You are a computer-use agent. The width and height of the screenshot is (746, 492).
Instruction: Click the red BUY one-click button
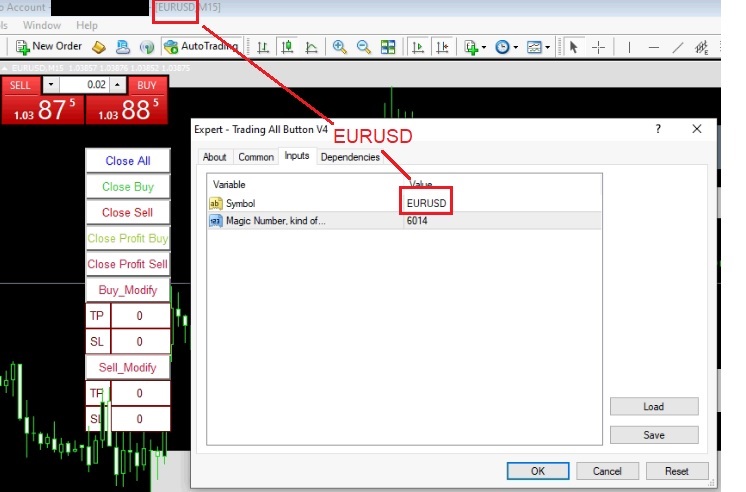click(147, 85)
